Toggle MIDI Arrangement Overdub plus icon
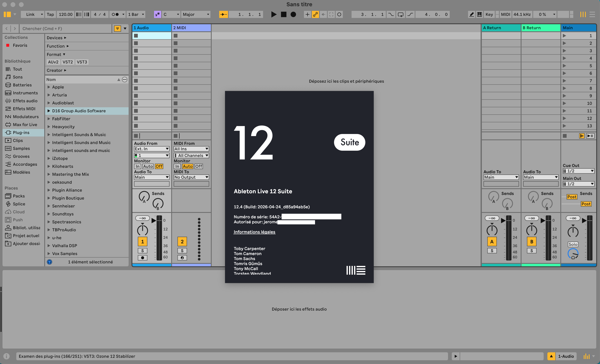Viewport: 600px width, 364px height. (x=307, y=14)
